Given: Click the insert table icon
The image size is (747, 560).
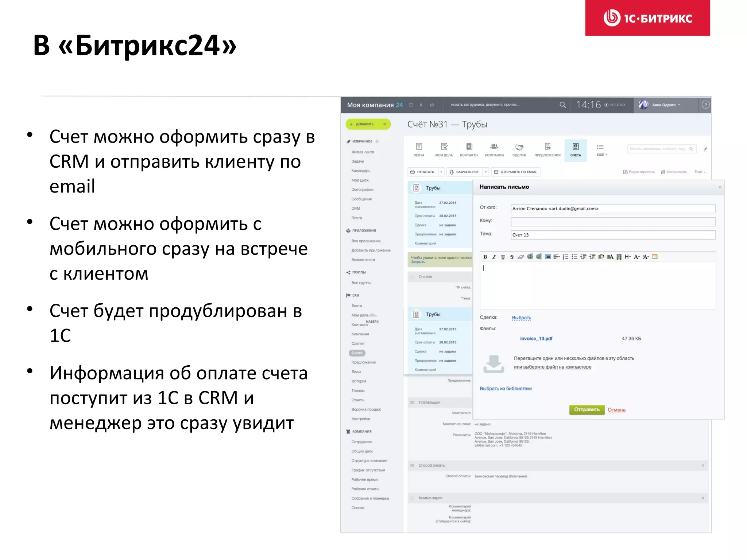Looking at the screenshot, I should (x=655, y=257).
